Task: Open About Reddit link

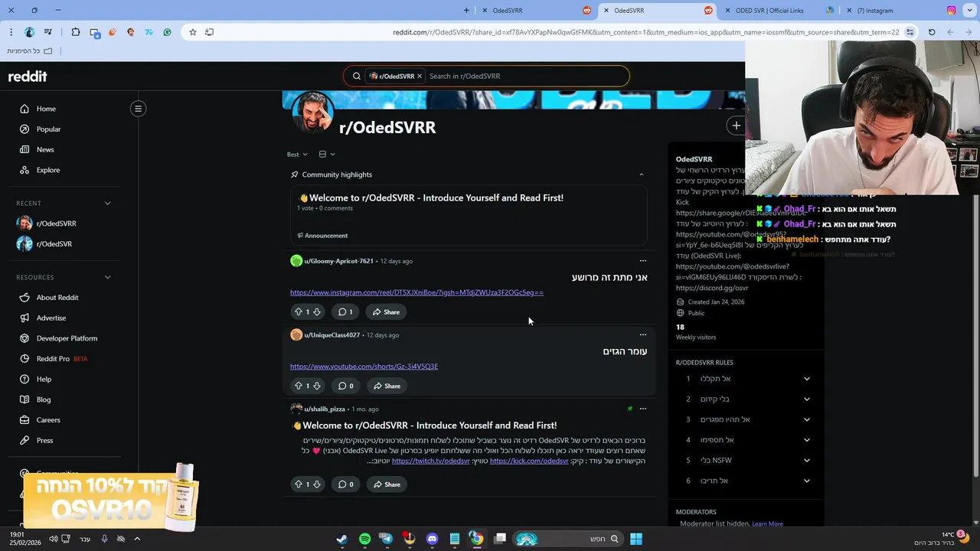Action: (57, 298)
